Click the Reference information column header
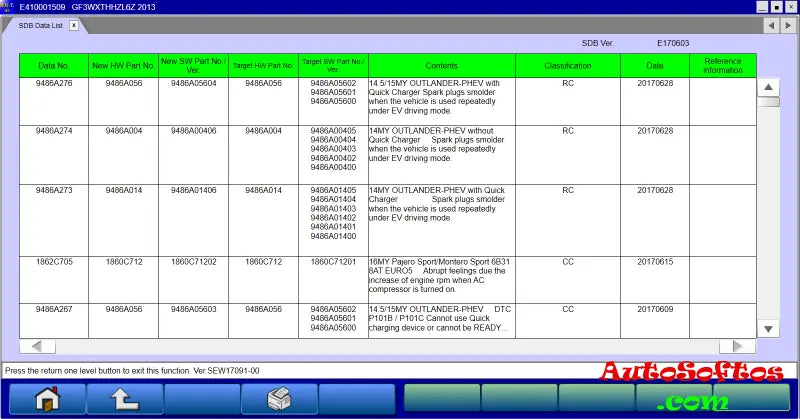This screenshot has width=800, height=419. pyautogui.click(x=723, y=66)
